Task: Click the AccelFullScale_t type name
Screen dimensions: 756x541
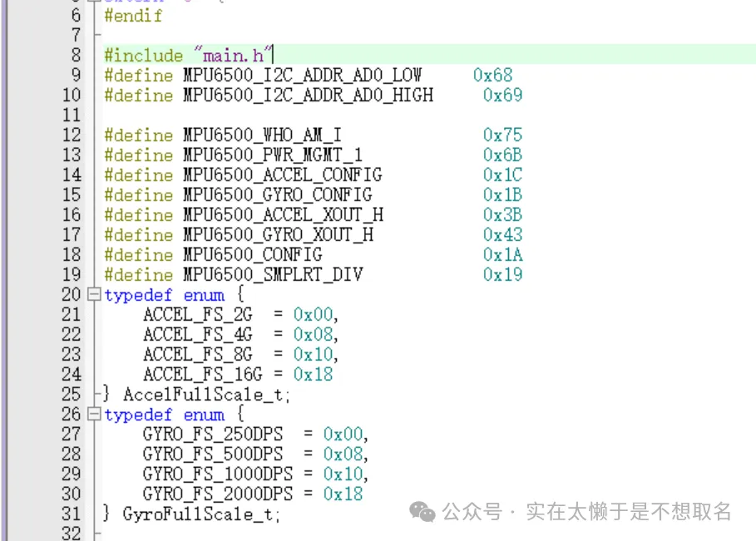Action: [x=207, y=395]
